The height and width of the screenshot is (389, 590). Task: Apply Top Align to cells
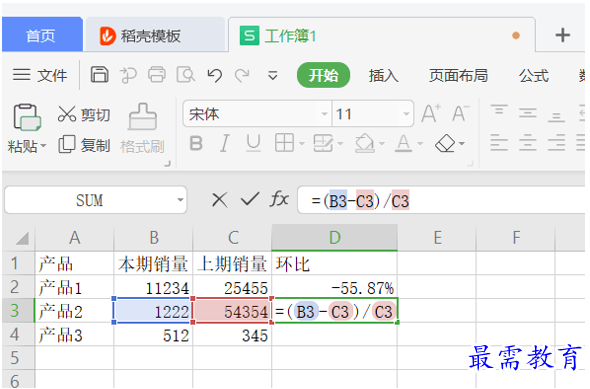pos(499,110)
